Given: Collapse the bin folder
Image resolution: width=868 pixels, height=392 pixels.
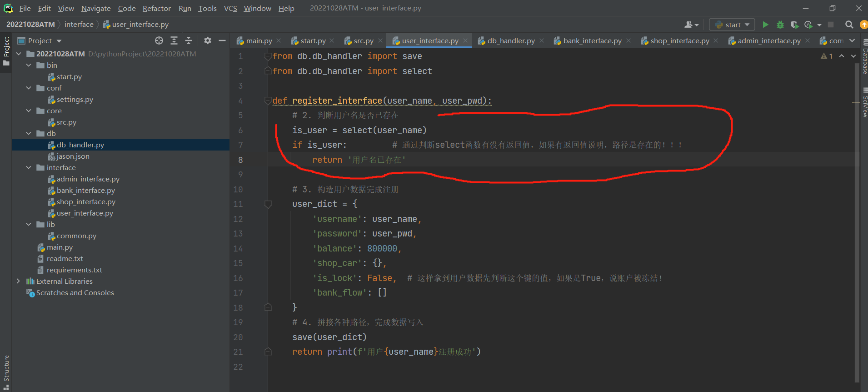Looking at the screenshot, I should (29, 65).
